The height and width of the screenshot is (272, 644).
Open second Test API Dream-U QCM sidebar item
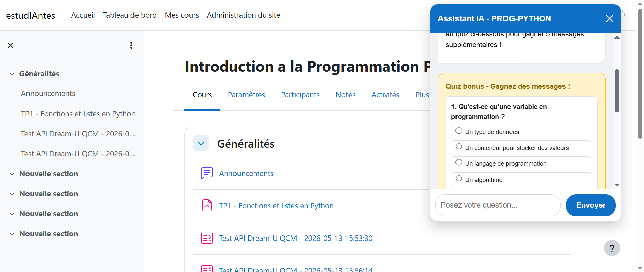[x=78, y=154]
